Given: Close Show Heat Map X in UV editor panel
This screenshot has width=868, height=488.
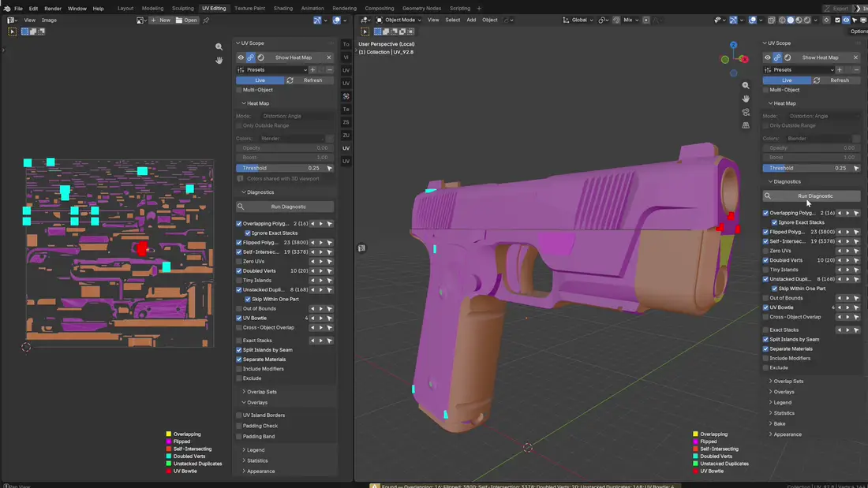Looking at the screenshot, I should point(329,58).
